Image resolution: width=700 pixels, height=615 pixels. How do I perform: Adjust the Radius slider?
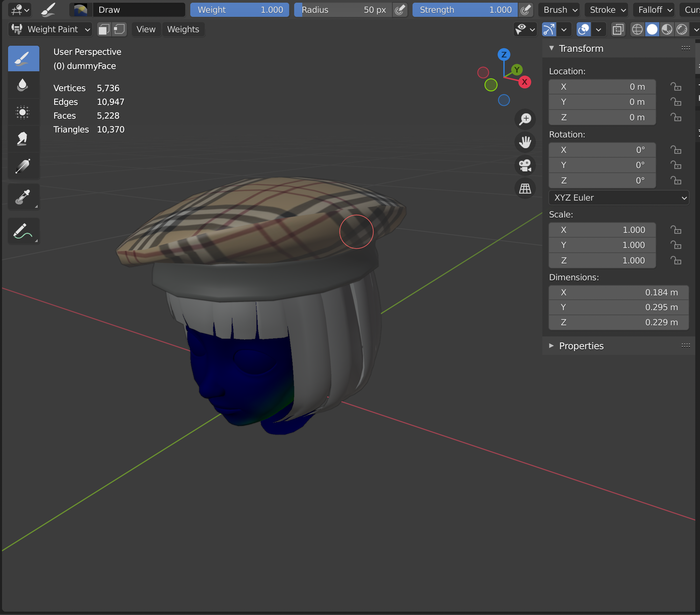coord(343,10)
